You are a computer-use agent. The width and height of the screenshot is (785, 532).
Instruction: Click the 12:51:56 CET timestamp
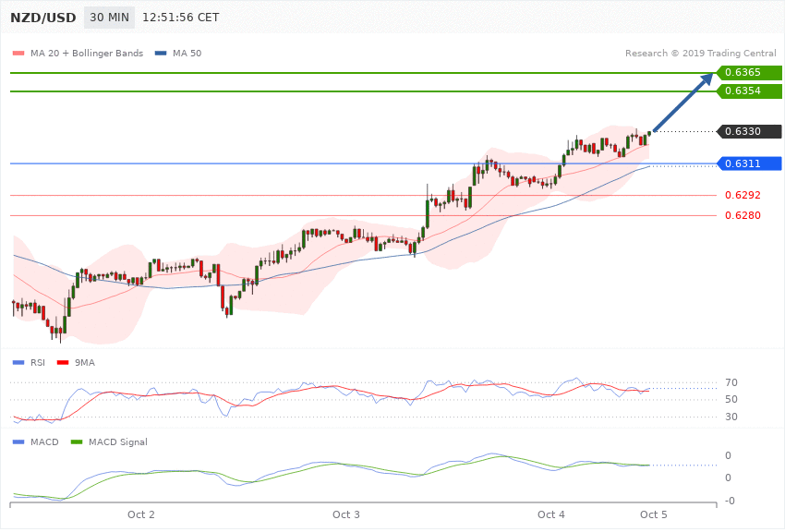[181, 18]
